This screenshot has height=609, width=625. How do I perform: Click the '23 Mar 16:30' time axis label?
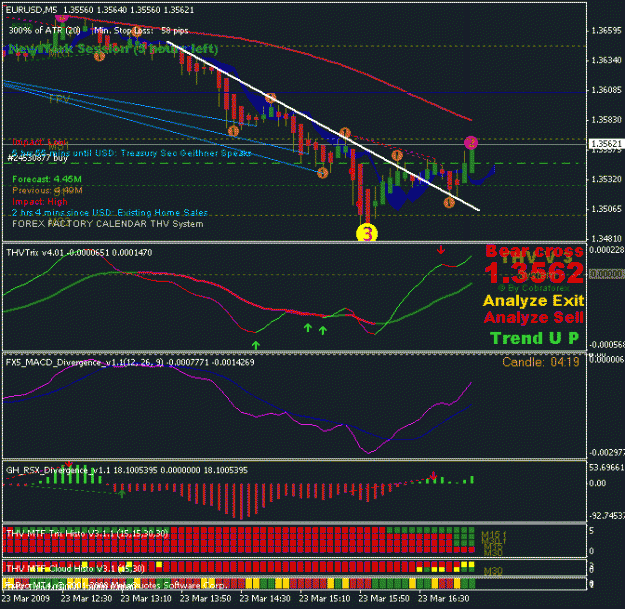[443, 598]
